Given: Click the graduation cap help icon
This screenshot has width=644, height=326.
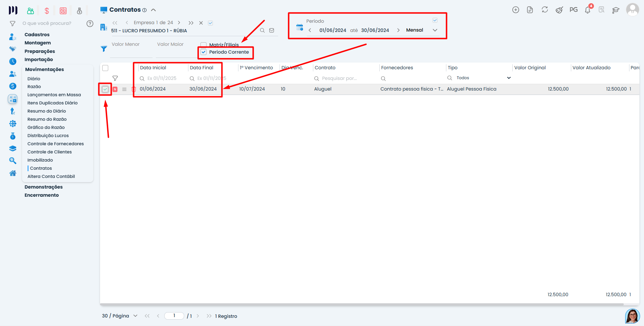Looking at the screenshot, I should pyautogui.click(x=616, y=10).
